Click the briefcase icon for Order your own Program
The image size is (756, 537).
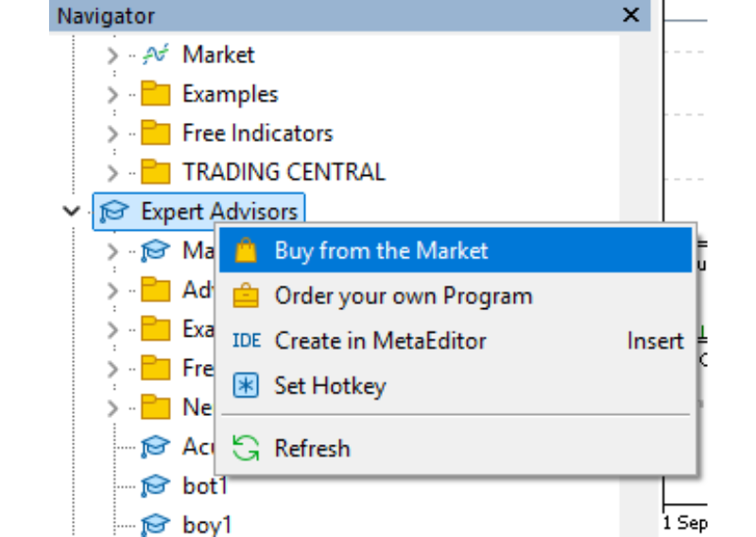coord(246,295)
